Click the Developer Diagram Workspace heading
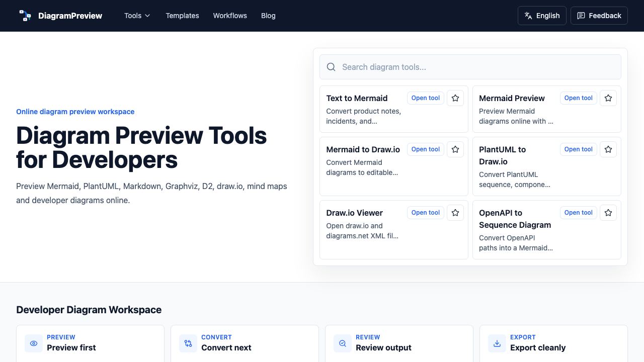The image size is (644, 362). 89,310
